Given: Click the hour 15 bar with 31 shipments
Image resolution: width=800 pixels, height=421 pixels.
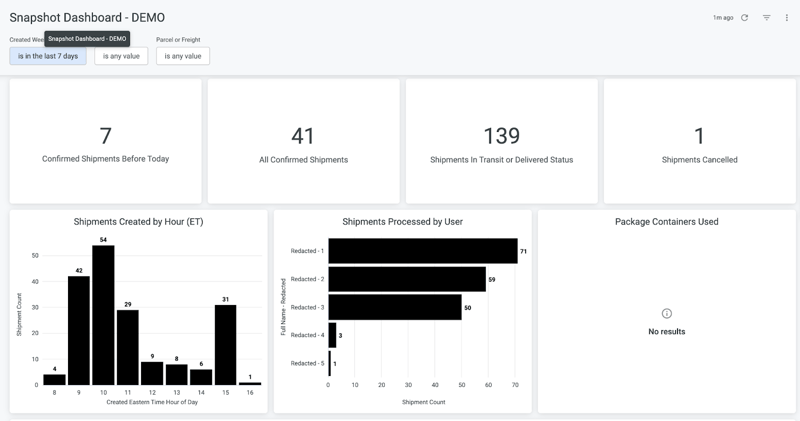Looking at the screenshot, I should pos(225,345).
